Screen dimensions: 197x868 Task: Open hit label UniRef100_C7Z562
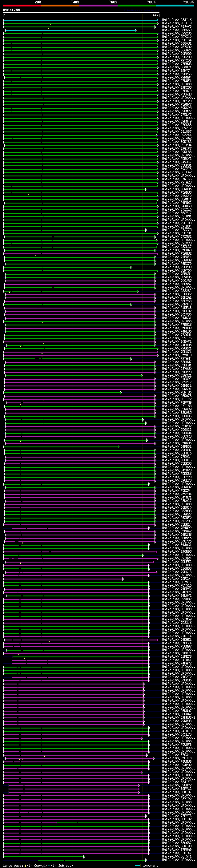click(x=177, y=236)
